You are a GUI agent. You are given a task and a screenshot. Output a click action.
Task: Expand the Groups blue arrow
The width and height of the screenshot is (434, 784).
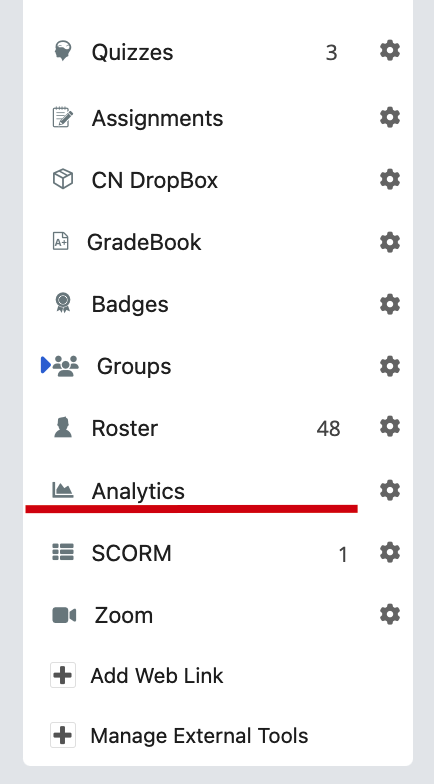click(46, 365)
